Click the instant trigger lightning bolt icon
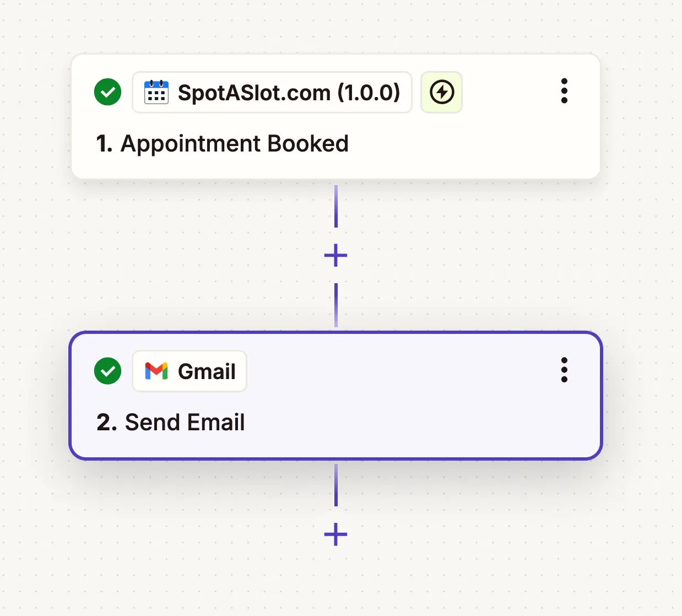This screenshot has width=682, height=616. coord(441,92)
